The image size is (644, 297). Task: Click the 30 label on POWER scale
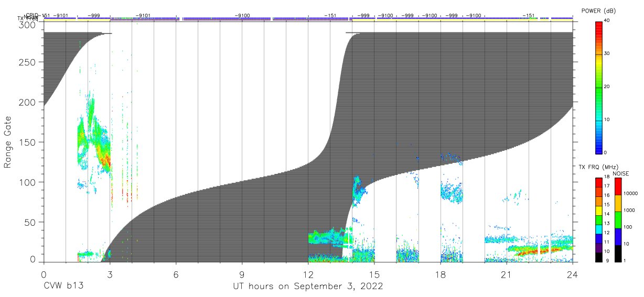tap(608, 53)
